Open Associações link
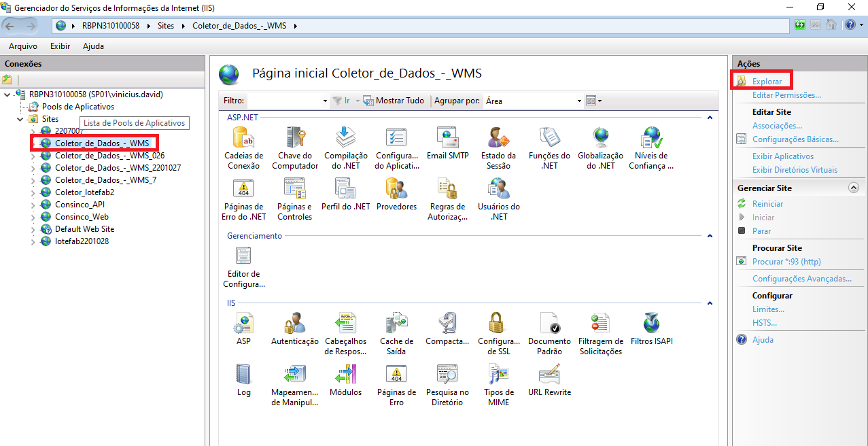 777,126
